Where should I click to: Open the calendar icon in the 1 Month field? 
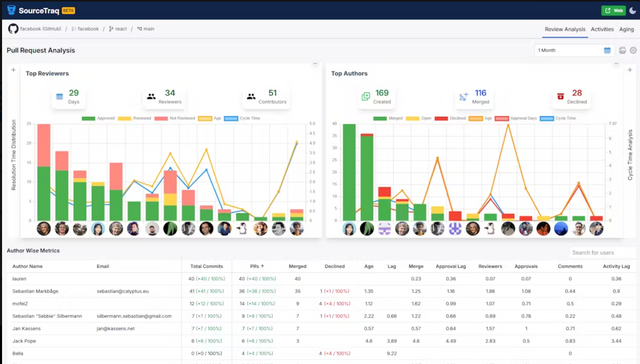pos(607,50)
